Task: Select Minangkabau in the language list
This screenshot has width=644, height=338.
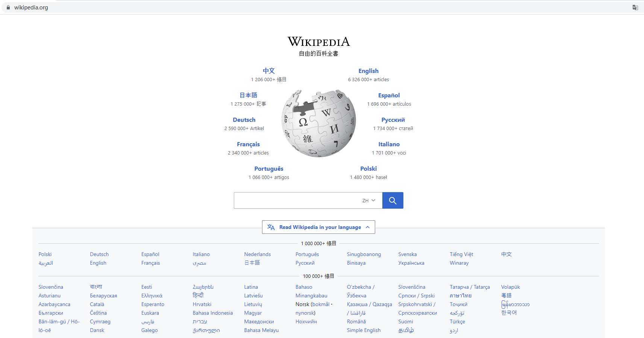Action: [x=311, y=296]
